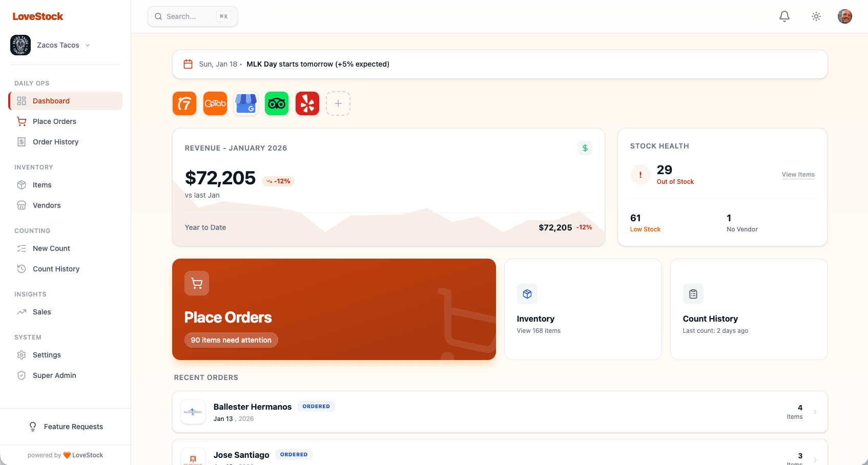Click the TripAdvisor integration icon

click(x=276, y=103)
